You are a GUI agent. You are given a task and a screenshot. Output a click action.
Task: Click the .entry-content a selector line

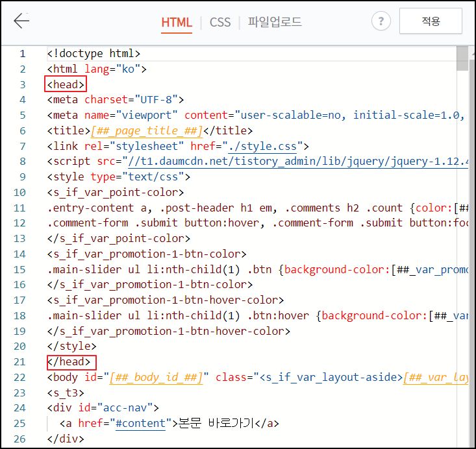257,208
